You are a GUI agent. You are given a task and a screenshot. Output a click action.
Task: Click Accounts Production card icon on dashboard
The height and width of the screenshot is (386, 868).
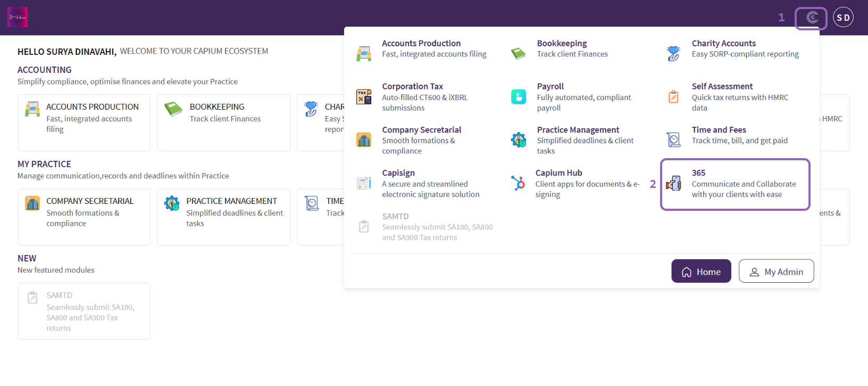click(32, 109)
